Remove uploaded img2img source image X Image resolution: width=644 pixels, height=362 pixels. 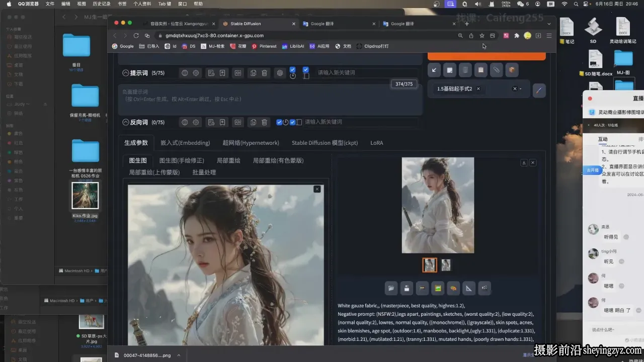click(317, 189)
